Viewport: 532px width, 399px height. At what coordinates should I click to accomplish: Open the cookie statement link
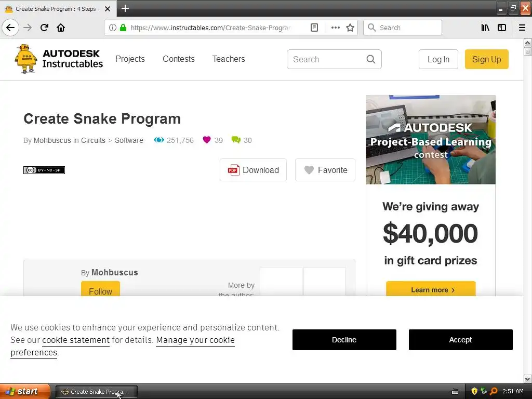point(76,340)
